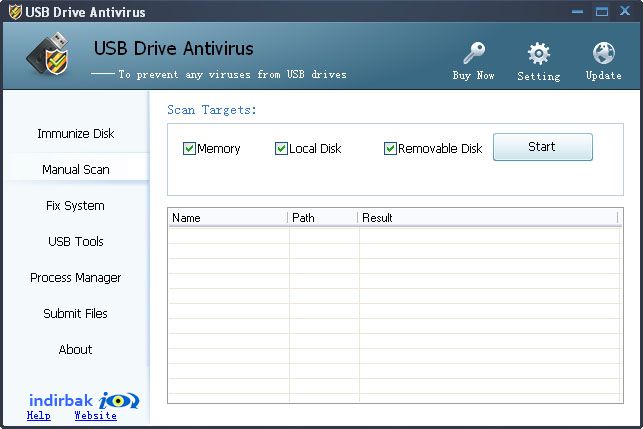Open the Help link
This screenshot has height=429, width=643.
[x=39, y=415]
